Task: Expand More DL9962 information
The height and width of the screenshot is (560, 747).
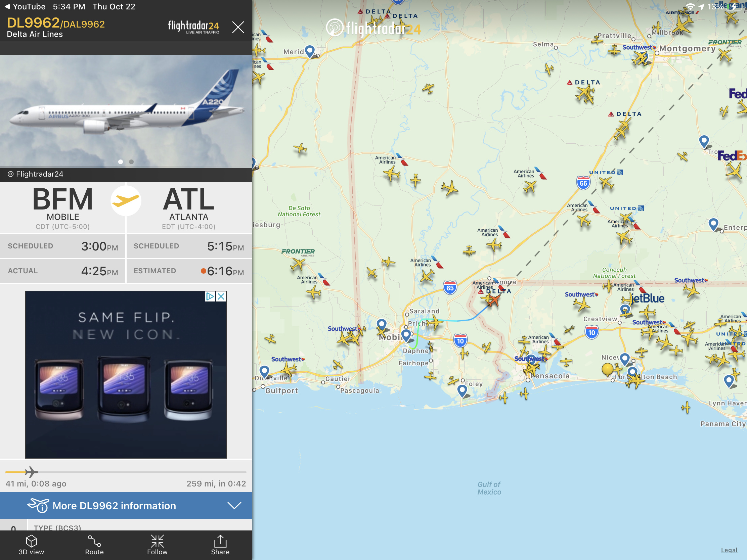Action: click(x=126, y=505)
